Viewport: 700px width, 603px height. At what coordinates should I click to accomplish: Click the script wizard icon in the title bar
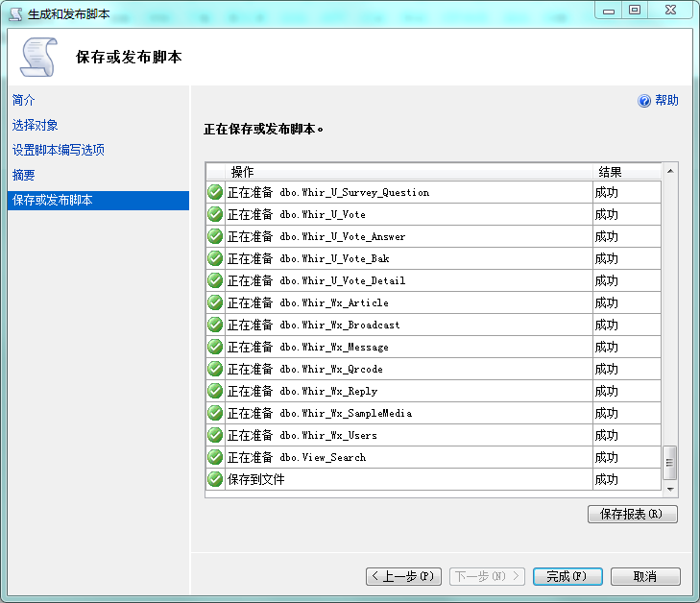tap(15, 13)
